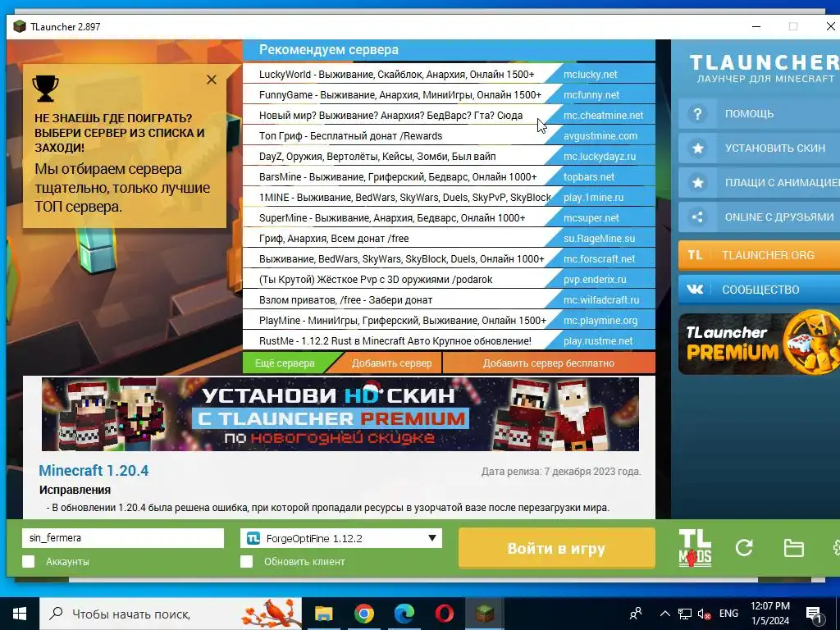This screenshot has width=840, height=630.
Task: Click the Войти в игру button
Action: [557, 548]
